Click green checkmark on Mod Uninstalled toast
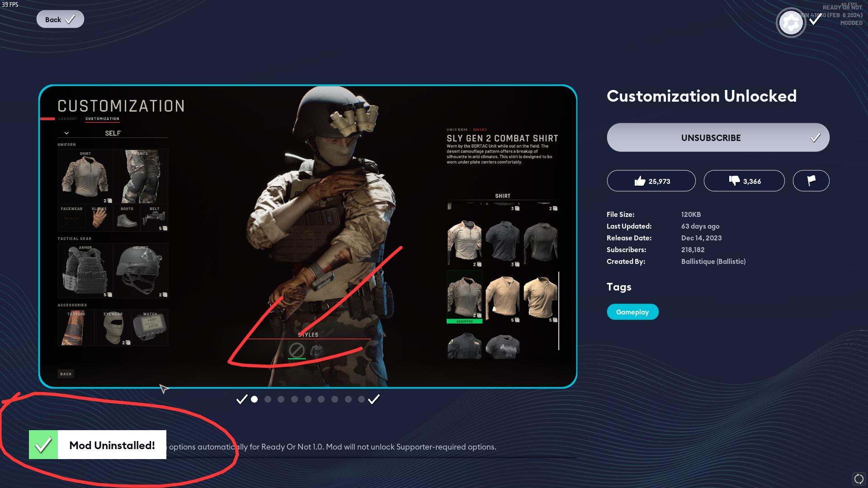The image size is (868, 488). click(43, 445)
